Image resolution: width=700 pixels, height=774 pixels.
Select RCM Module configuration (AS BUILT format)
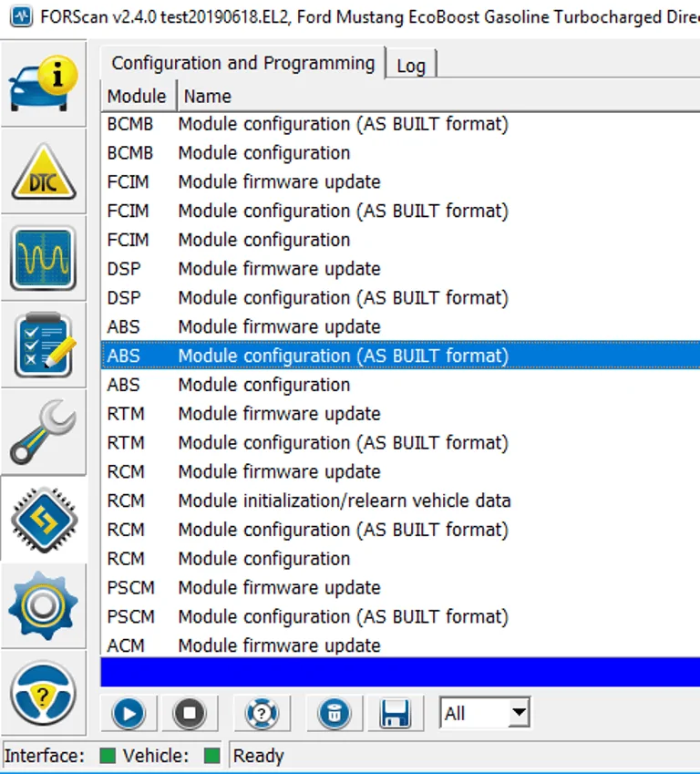tap(400, 530)
